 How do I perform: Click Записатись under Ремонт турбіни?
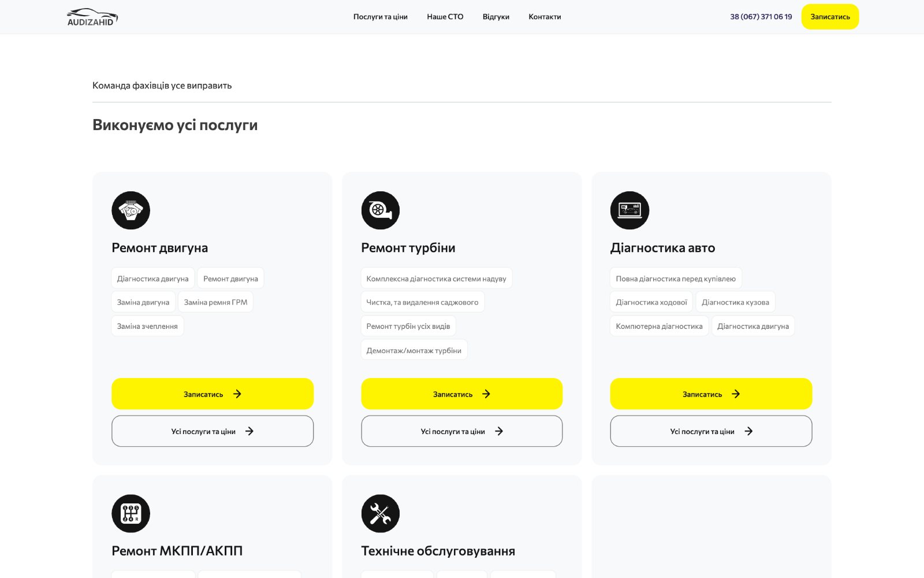pos(462,394)
